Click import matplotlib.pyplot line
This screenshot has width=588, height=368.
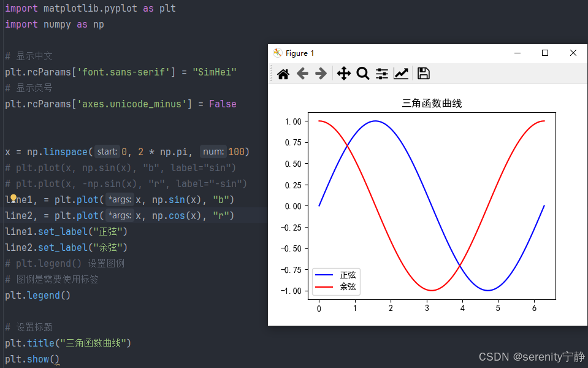coord(90,8)
